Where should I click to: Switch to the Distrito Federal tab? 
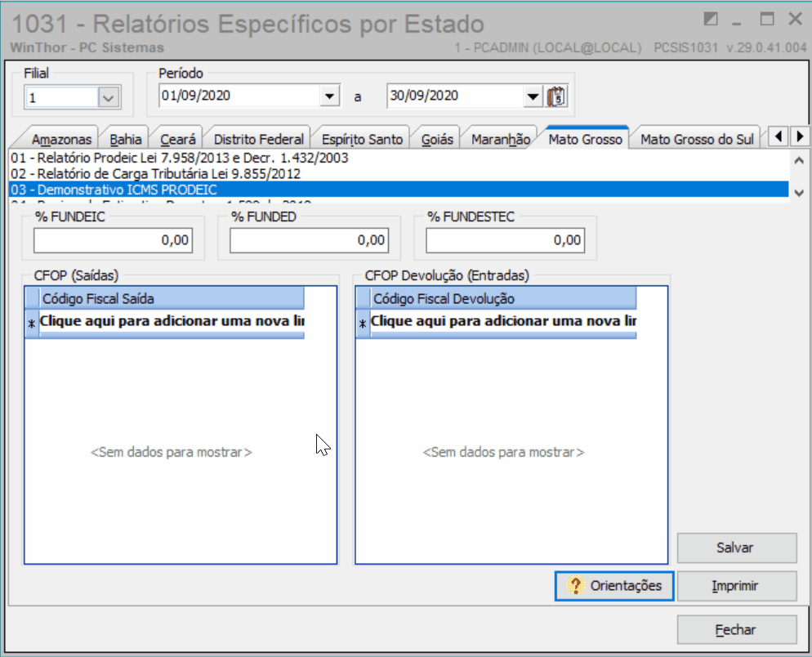pos(258,140)
